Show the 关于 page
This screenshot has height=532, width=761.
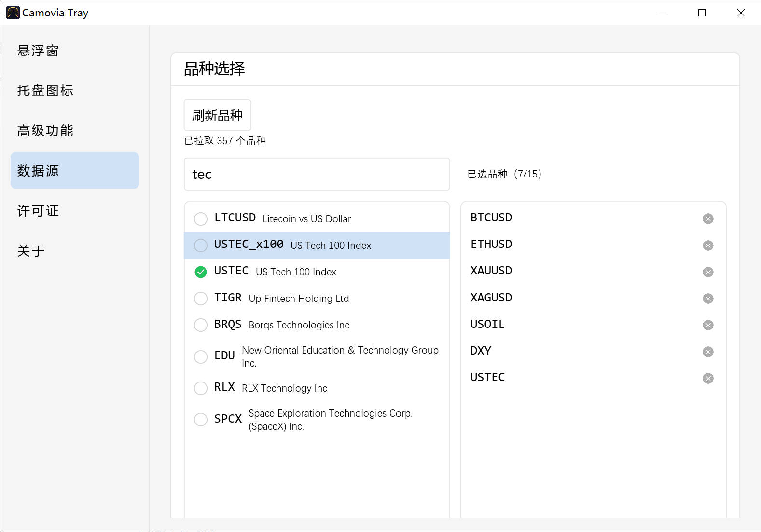75,251
